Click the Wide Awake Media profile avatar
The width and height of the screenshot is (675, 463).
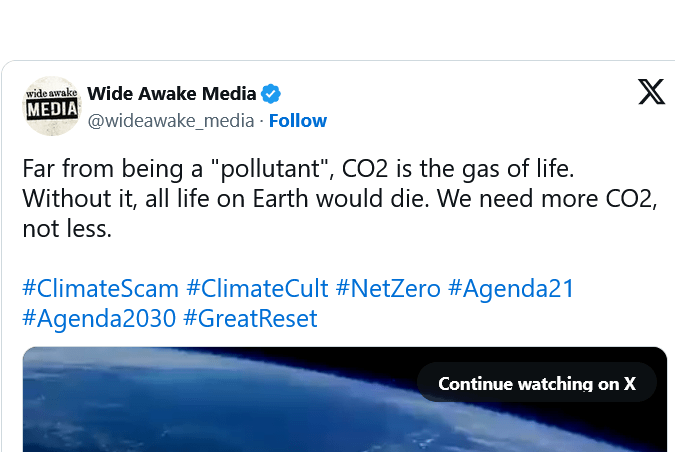pos(51,106)
